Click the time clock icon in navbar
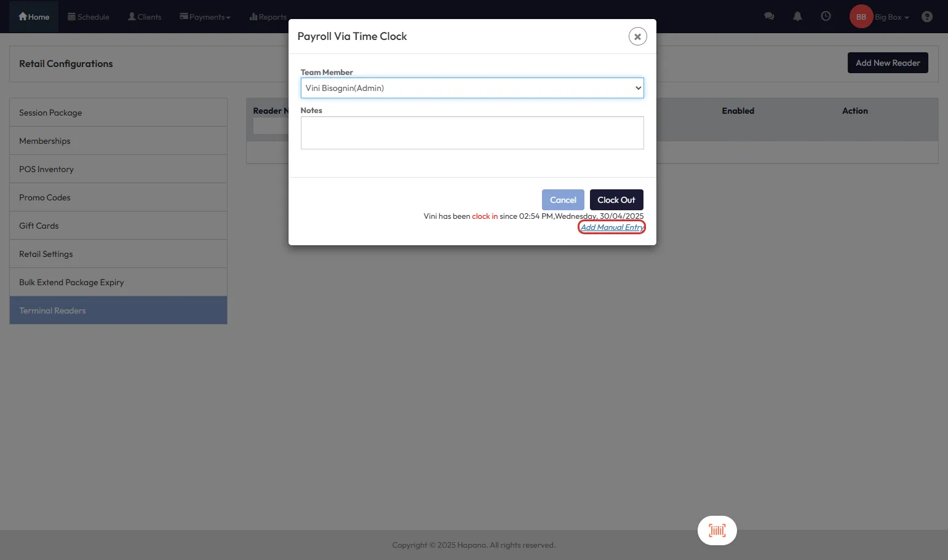Screen dimensions: 948x560 [x=826, y=17]
